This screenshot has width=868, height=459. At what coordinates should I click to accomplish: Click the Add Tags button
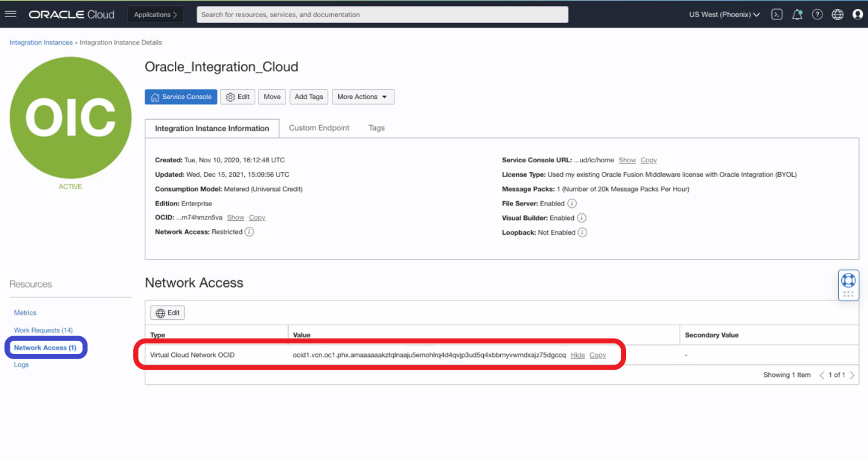(x=309, y=97)
